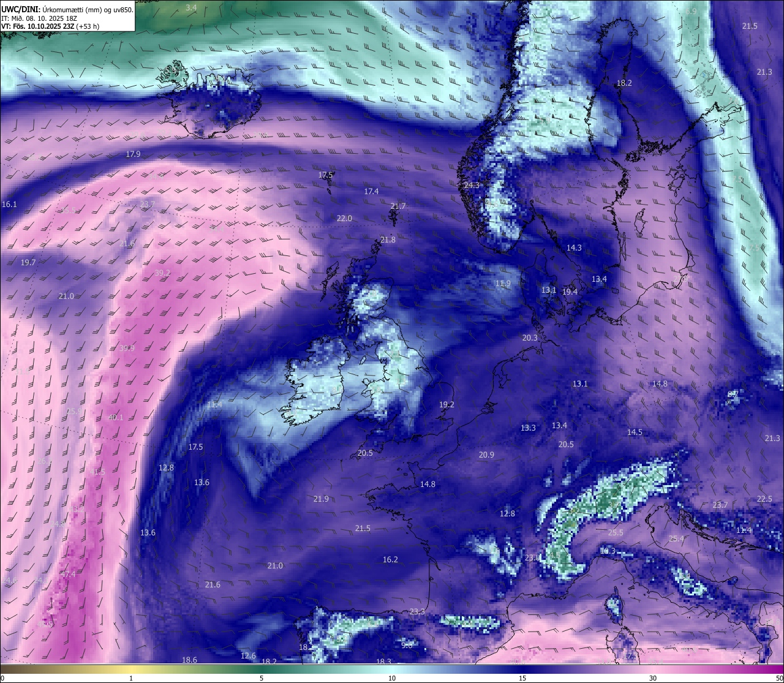Click the pale cyan color scale section near 10
This screenshot has height=683, width=784.
point(392,670)
